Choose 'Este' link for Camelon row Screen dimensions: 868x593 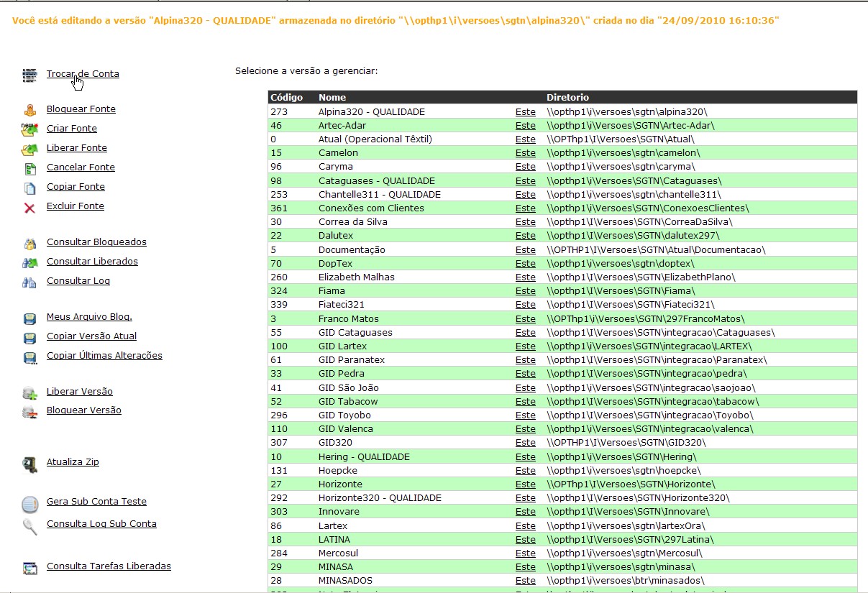(x=525, y=153)
